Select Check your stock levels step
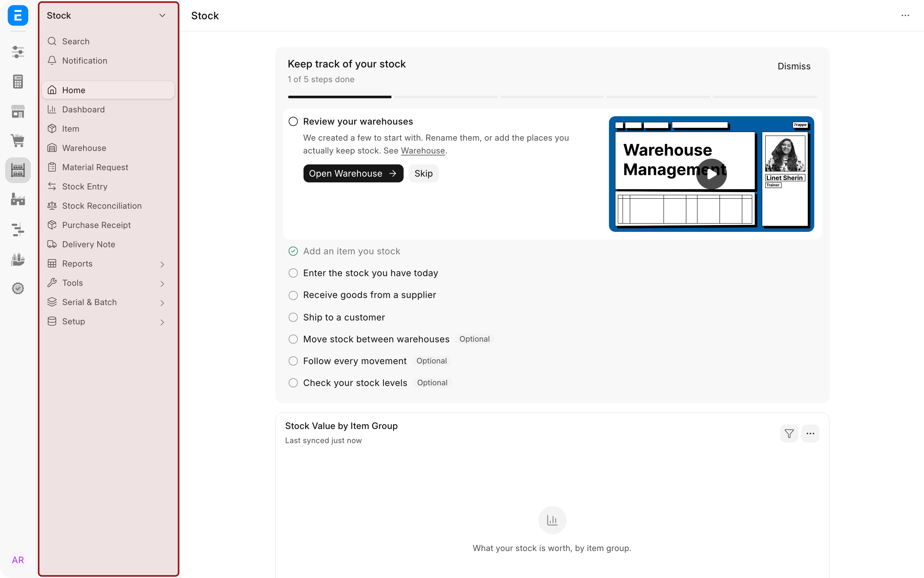 coord(355,383)
